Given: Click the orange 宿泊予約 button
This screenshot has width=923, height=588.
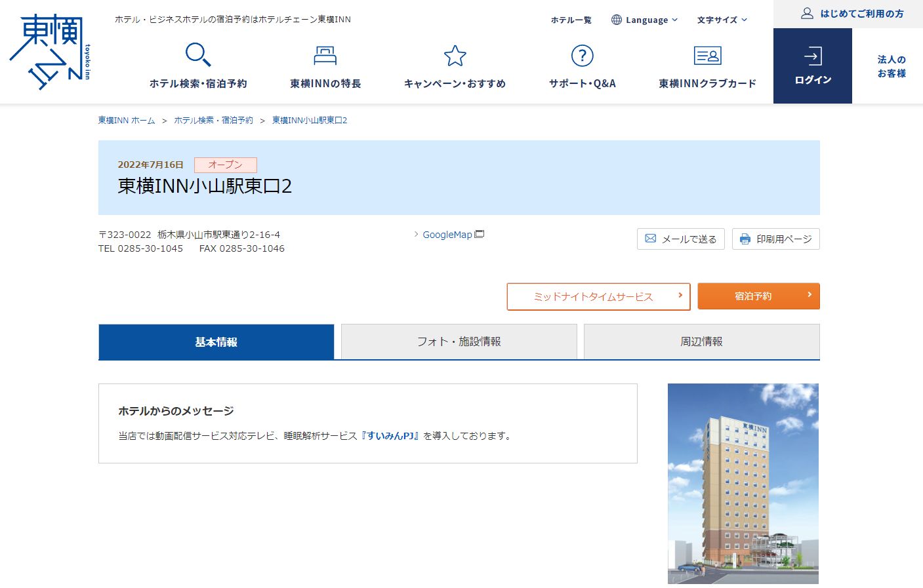Looking at the screenshot, I should (x=758, y=296).
